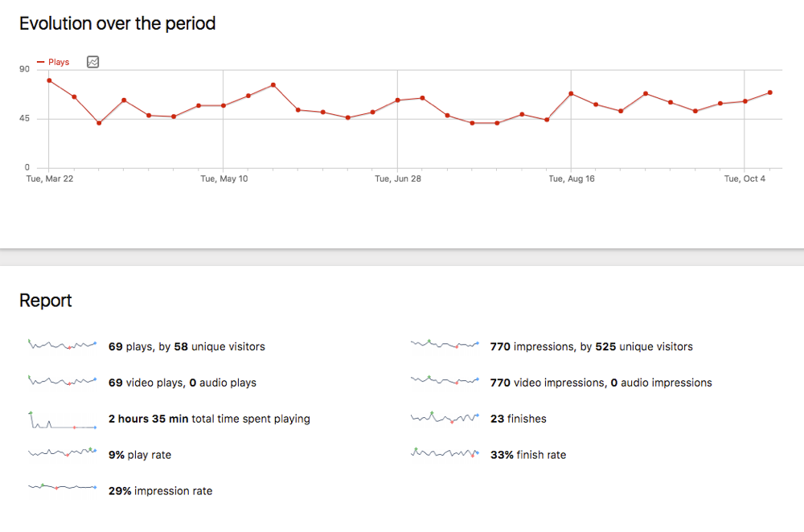804x532 pixels.
Task: Click the 2 hours 35 min playing text
Action: [x=209, y=419]
